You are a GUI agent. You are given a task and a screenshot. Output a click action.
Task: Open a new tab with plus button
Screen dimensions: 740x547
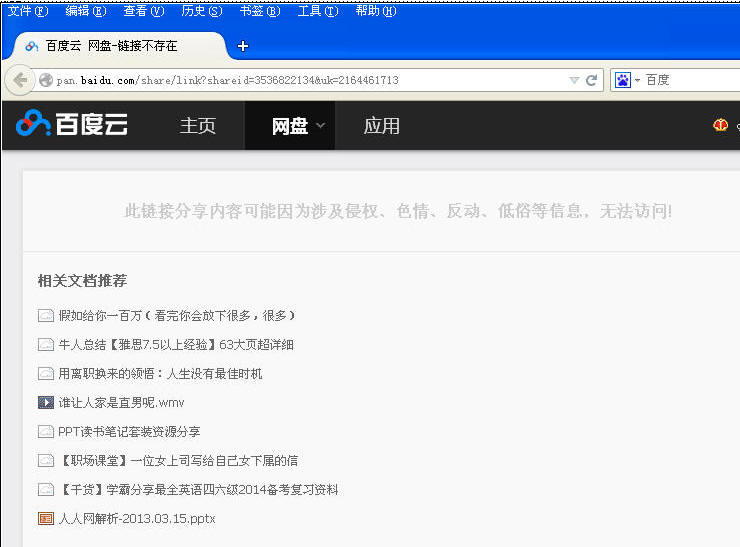point(243,46)
